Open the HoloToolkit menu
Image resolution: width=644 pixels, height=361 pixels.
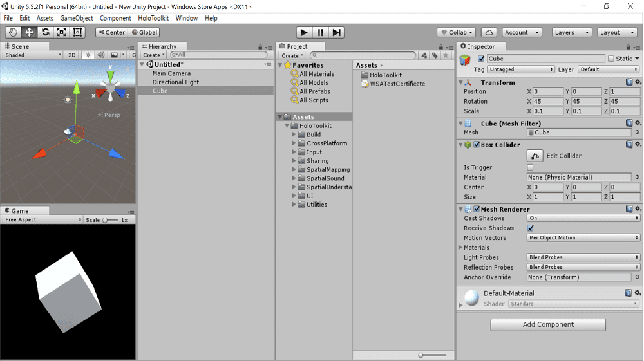[x=153, y=18]
